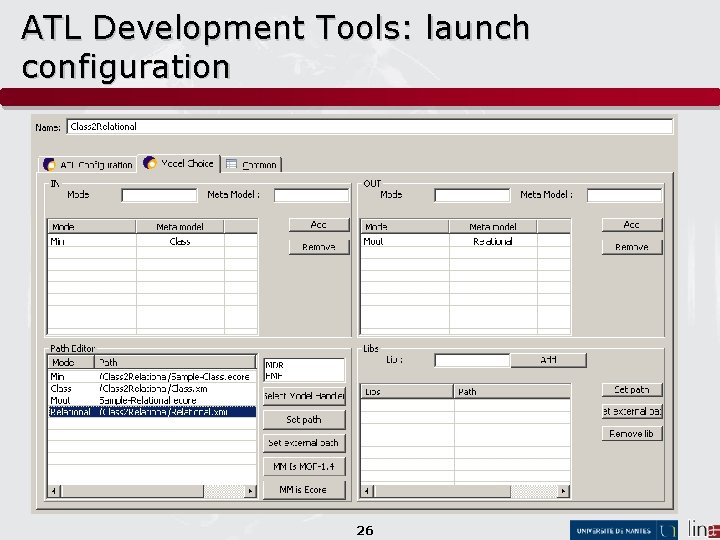The width and height of the screenshot is (720, 540).
Task: Click the Path Editor horizontal scrollbar thumb
Action: click(x=132, y=491)
